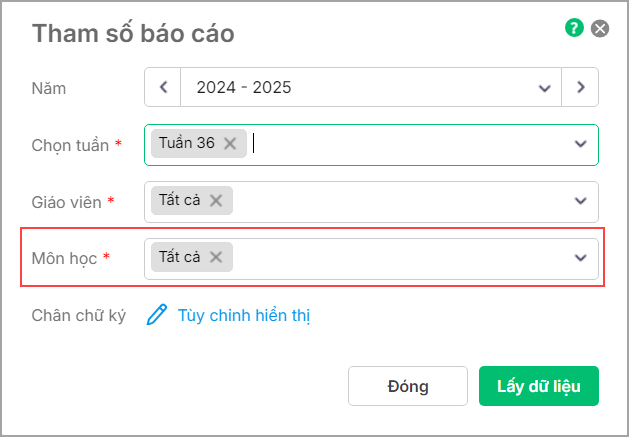Image resolution: width=629 pixels, height=437 pixels.
Task: Close the Tham số báo cáo dialog
Action: click(x=600, y=28)
